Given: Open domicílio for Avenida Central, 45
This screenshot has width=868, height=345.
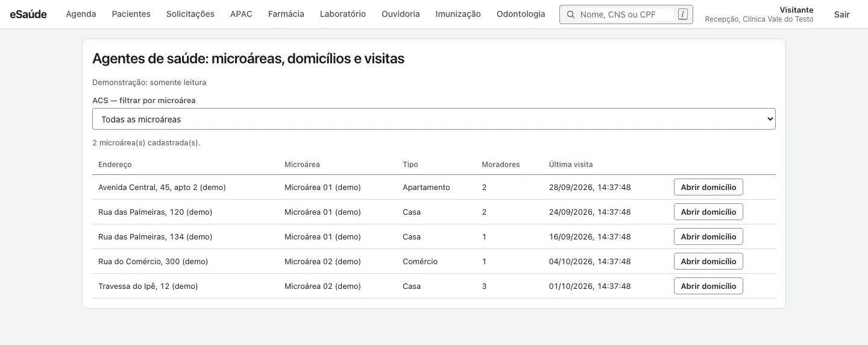Looking at the screenshot, I should 708,187.
